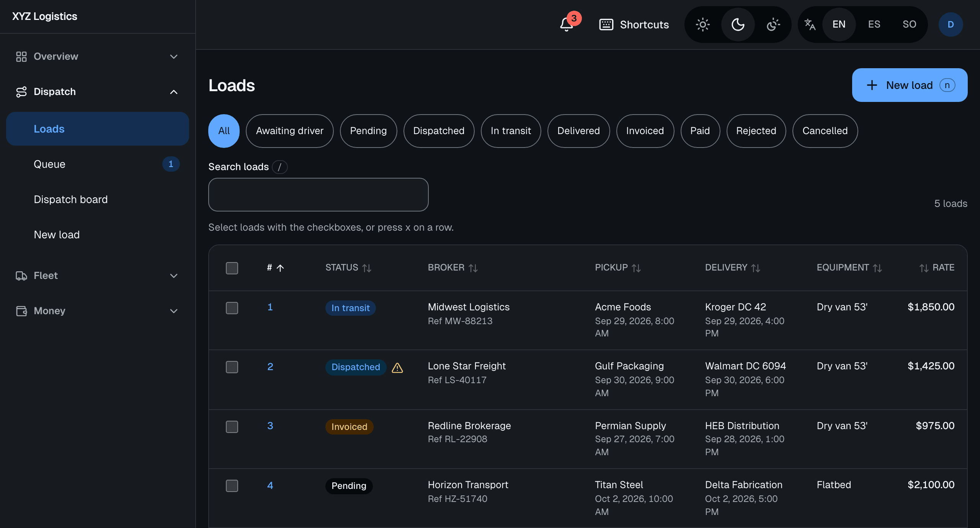Sort by the Equipment column arrows

point(877,268)
